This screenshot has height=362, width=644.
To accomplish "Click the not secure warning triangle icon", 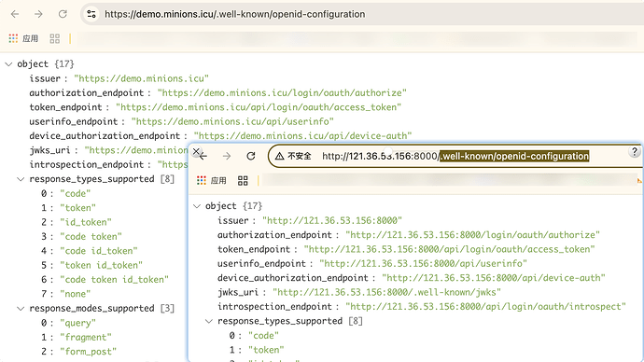I will (280, 156).
